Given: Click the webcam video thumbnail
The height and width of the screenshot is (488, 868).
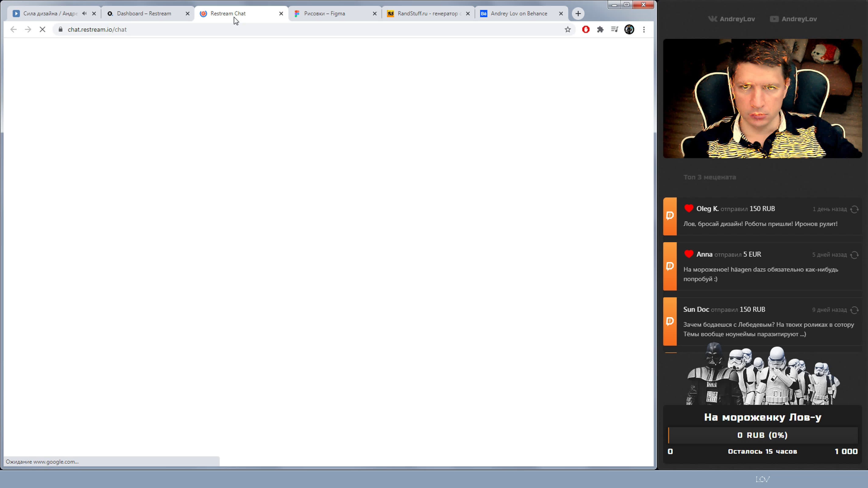Looking at the screenshot, I should [762, 98].
